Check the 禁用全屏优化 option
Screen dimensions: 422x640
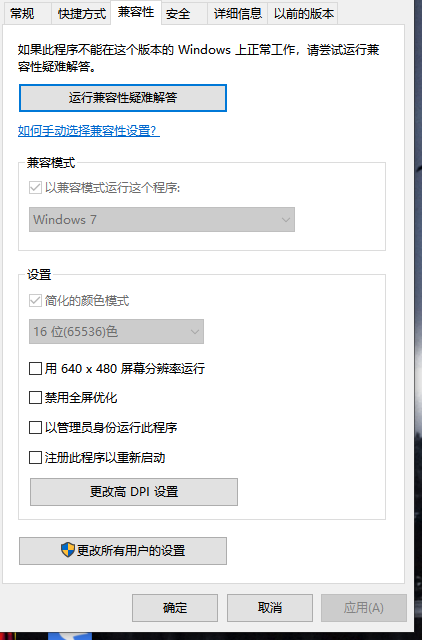coord(35,398)
